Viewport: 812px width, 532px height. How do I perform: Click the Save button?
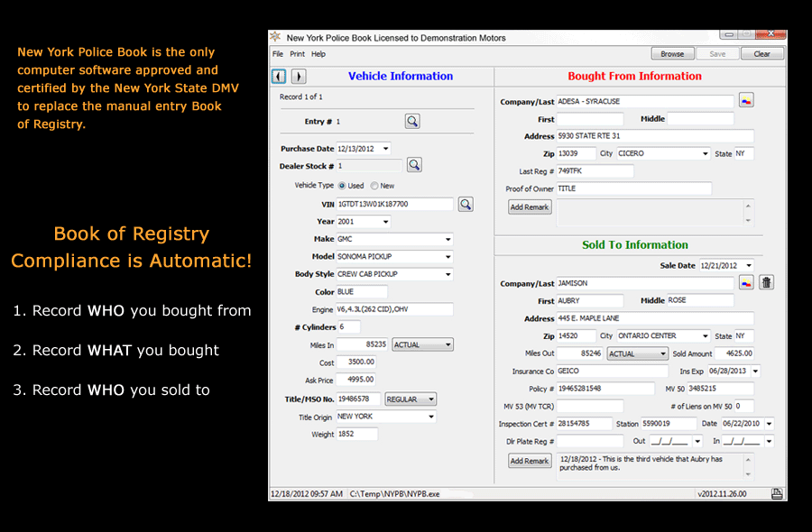click(717, 54)
